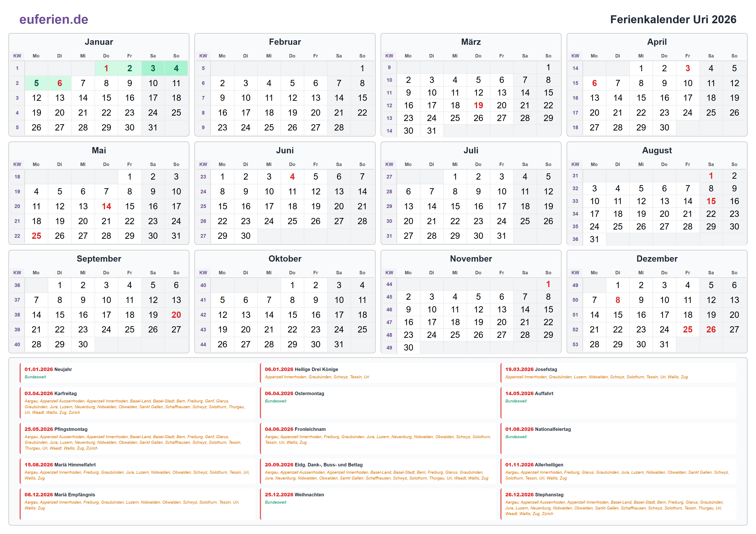
Task: Click Bundesweit label under Weihnachten
Action: click(276, 502)
